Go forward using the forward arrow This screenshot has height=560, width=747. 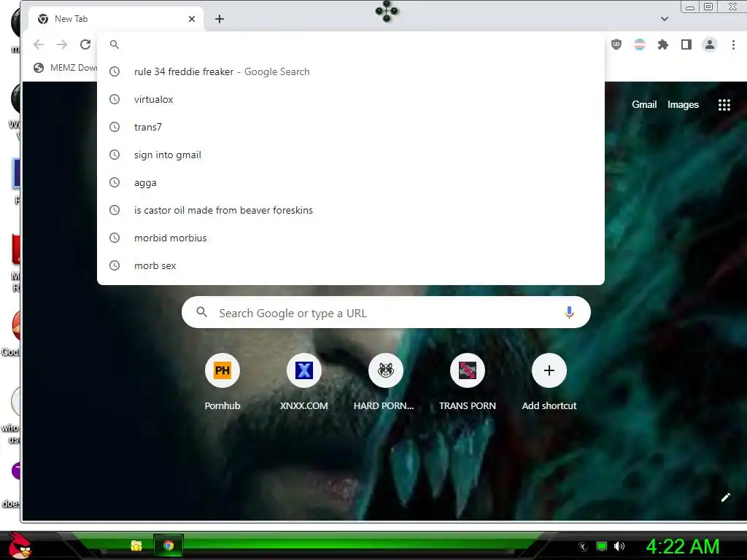[62, 44]
